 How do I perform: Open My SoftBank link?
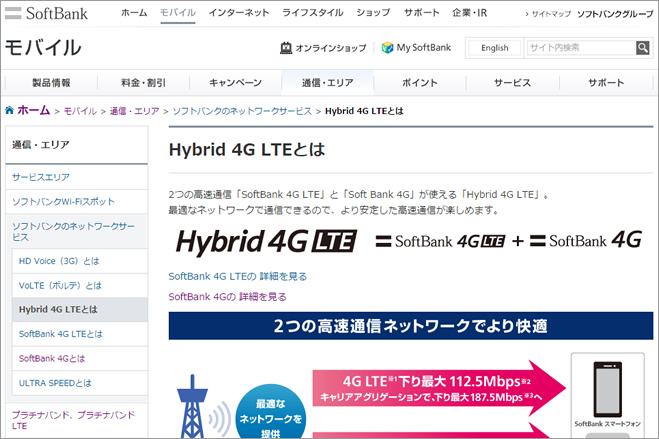[424, 47]
